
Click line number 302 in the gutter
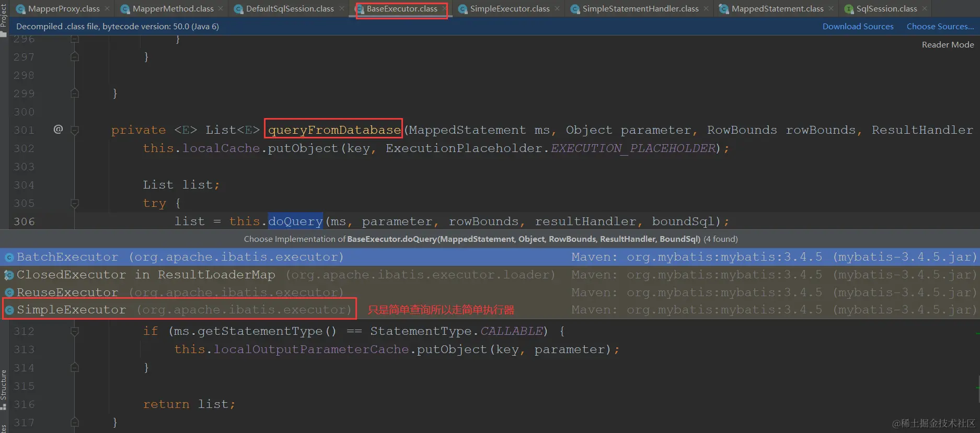(24, 148)
